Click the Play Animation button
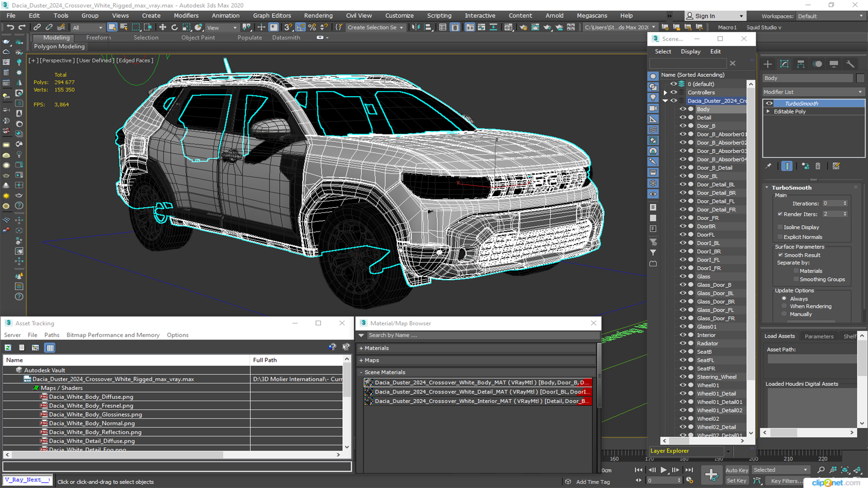 (663, 470)
